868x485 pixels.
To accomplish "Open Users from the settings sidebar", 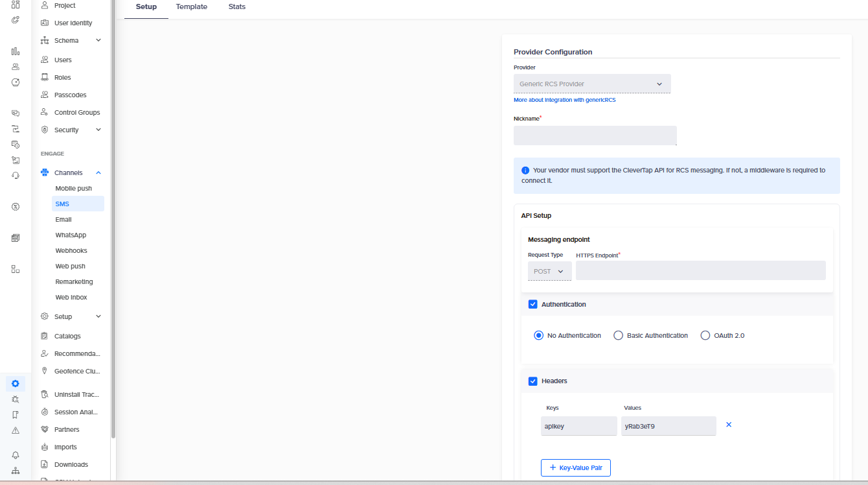I will point(63,60).
